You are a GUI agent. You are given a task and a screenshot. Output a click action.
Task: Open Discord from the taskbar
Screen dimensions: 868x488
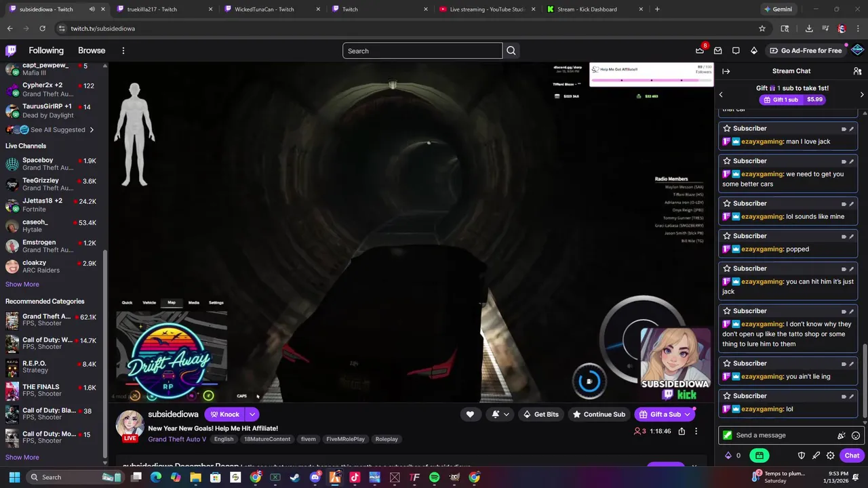point(315,477)
